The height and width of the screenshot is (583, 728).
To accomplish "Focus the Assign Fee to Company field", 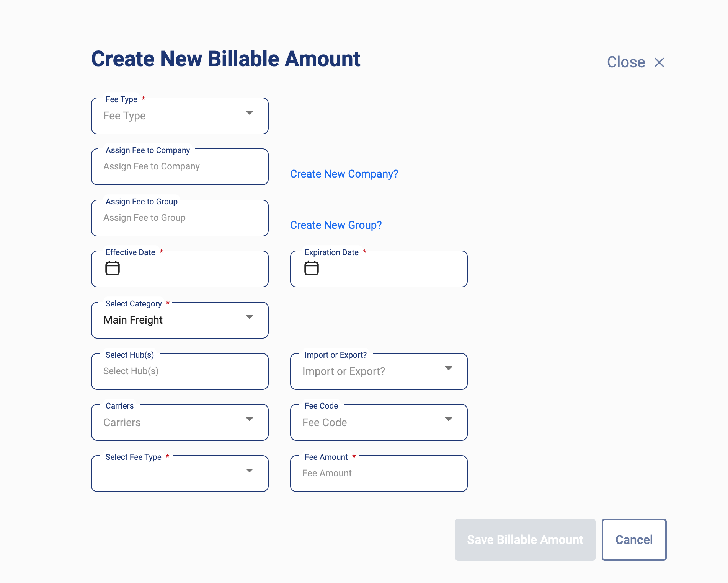I will point(180,167).
